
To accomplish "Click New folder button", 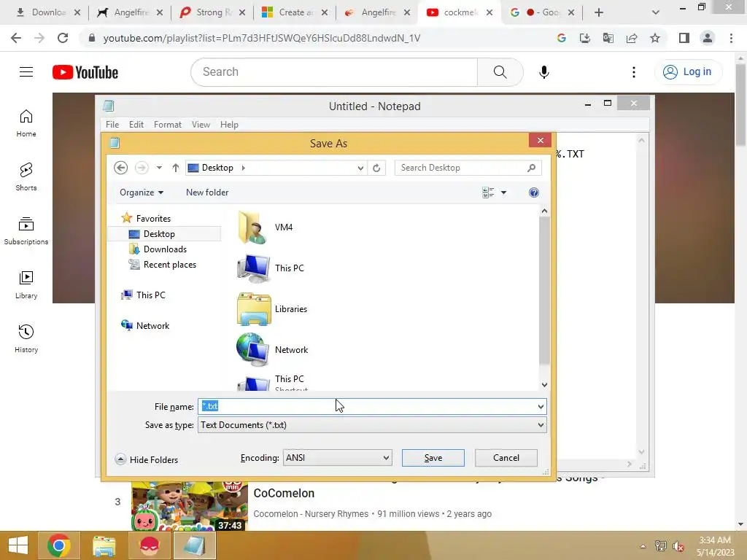I will click(207, 192).
